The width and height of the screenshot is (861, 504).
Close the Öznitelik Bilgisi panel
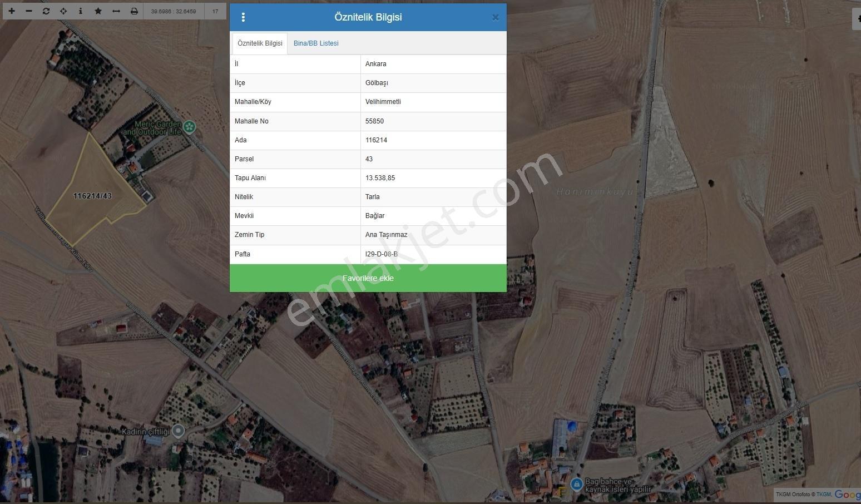tap(496, 17)
